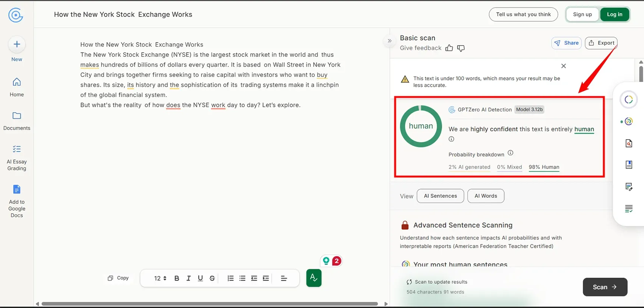Toggle italic formatting
Screen dimensions: 644x308
click(188, 278)
